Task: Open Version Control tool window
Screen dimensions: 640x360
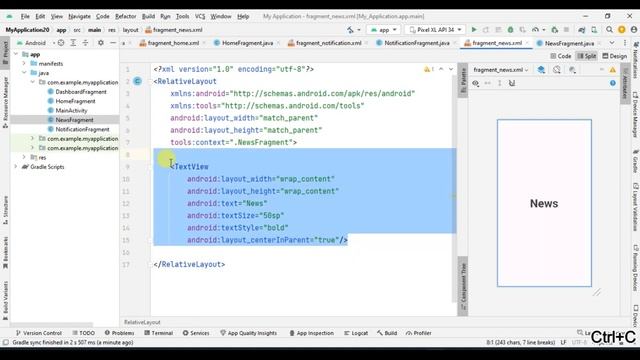Action: [38, 333]
